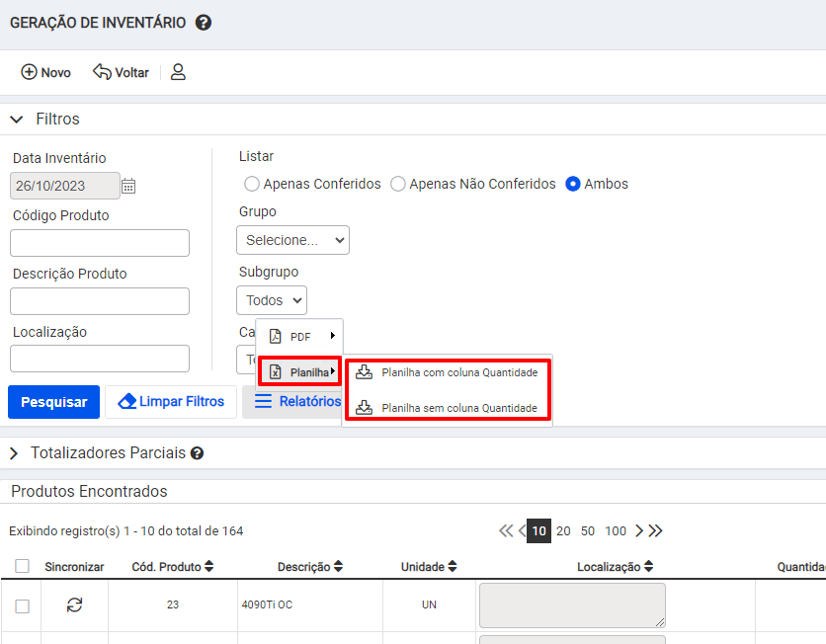Open the calendar picker for Data Inventário
Screen dimensions: 826x644
click(x=128, y=186)
